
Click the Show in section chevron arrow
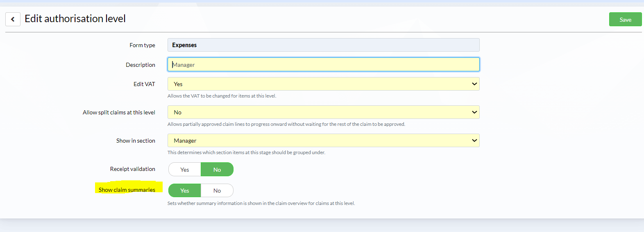click(474, 141)
